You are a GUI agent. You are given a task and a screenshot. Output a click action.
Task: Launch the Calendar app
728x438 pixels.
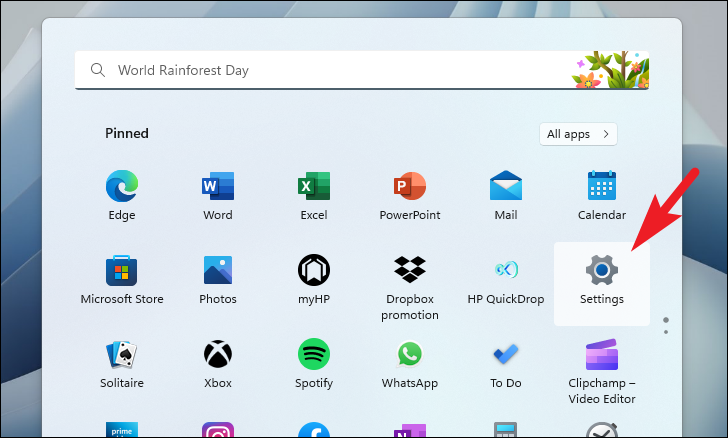coord(602,196)
